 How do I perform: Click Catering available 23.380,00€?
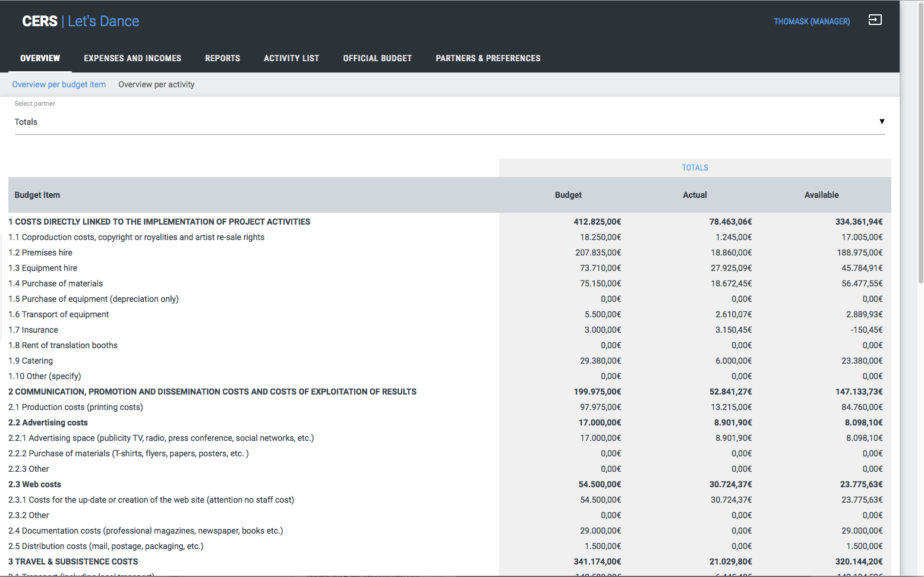pyautogui.click(x=862, y=361)
